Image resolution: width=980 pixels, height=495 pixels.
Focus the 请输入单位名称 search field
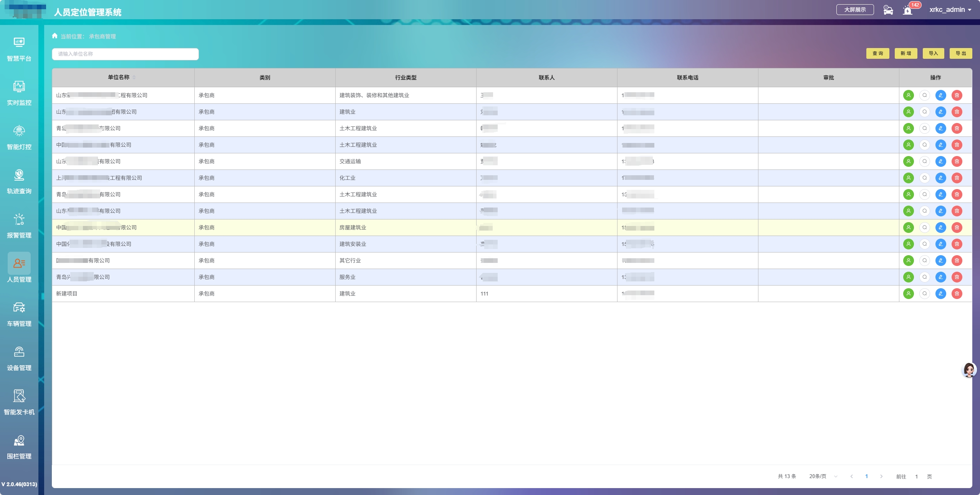point(125,54)
